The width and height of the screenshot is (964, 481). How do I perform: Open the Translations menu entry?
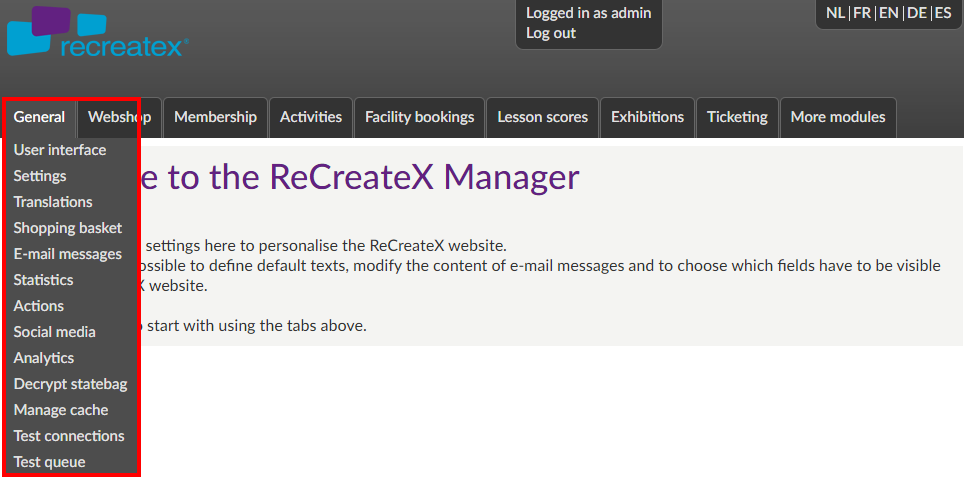(x=53, y=202)
